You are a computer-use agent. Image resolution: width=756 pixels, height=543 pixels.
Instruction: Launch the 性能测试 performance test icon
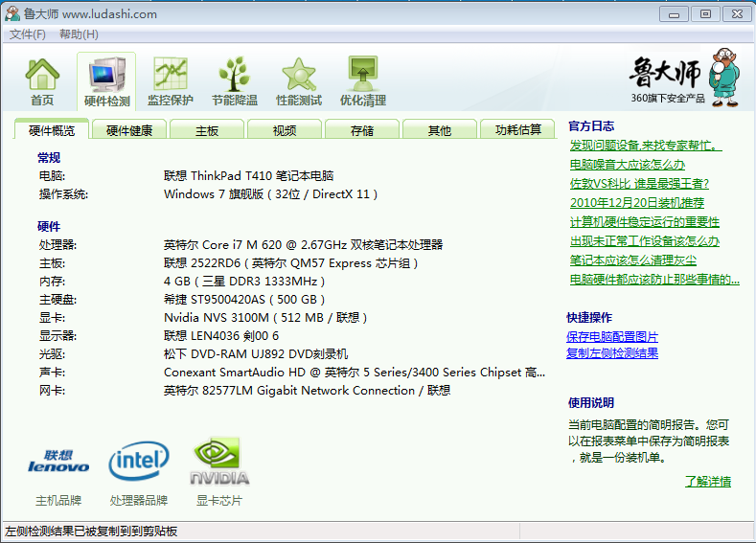pyautogui.click(x=298, y=81)
